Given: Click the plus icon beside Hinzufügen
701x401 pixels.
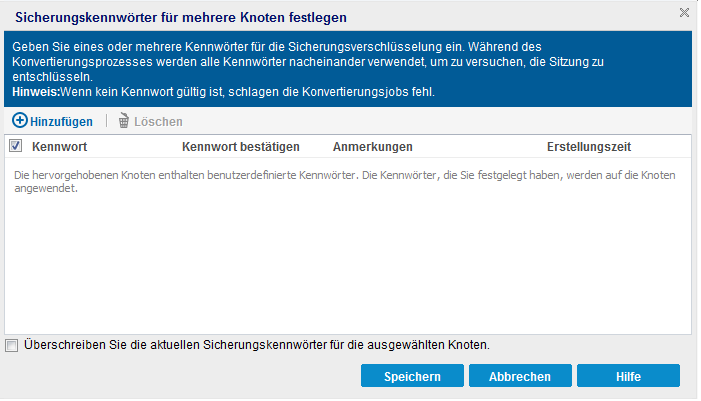Looking at the screenshot, I should (20, 121).
